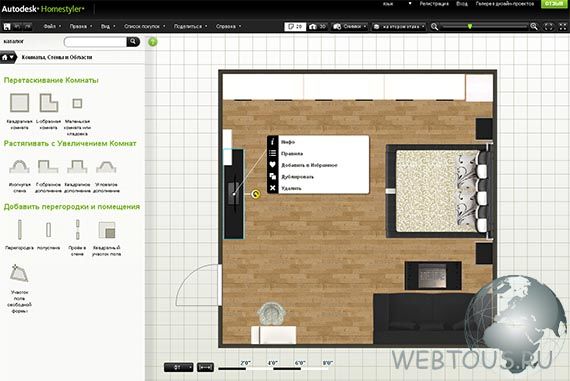This screenshot has height=381, width=570.
Task: Click the catalog search input field
Action: point(95,42)
